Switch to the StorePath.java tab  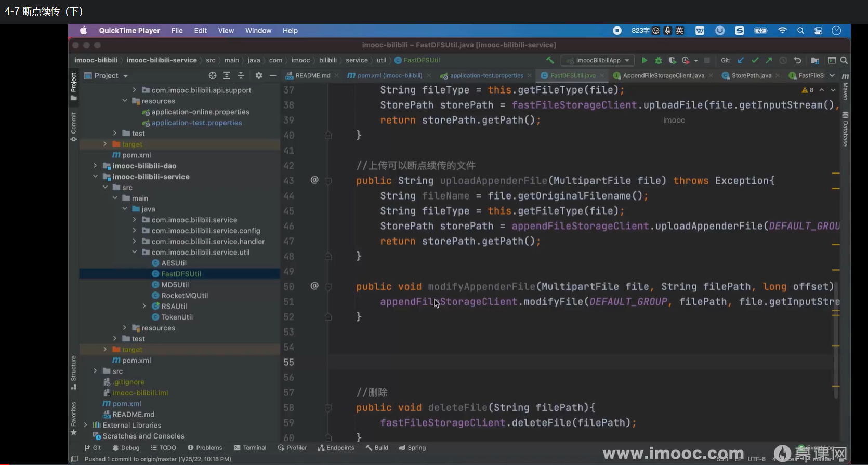click(751, 75)
